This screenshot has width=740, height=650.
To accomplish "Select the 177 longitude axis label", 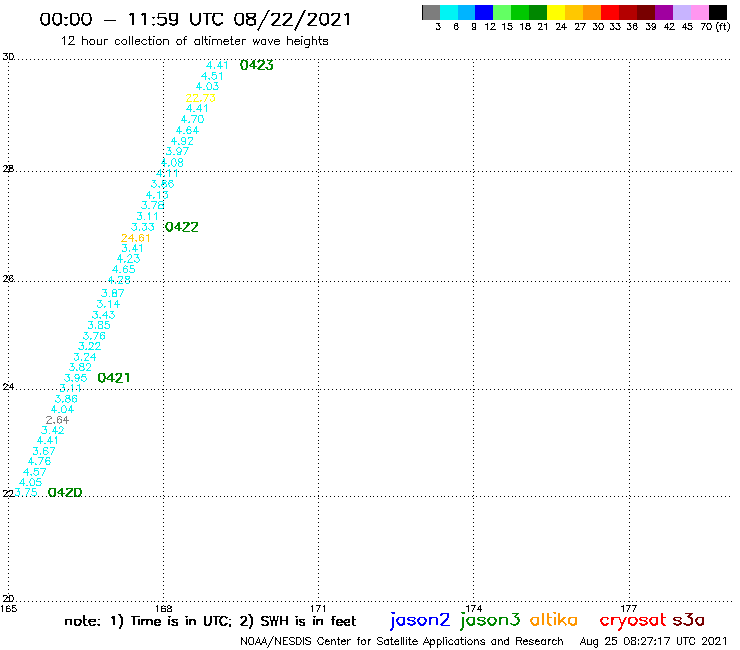I will coord(629,608).
